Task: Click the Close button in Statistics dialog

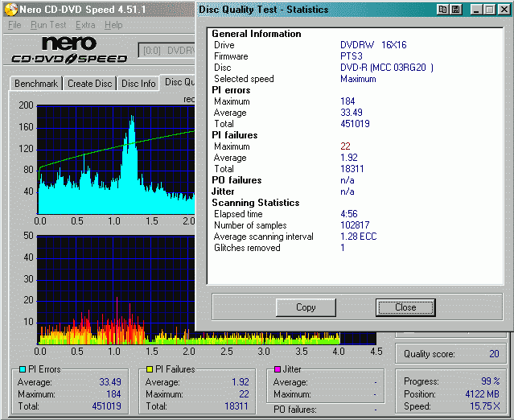Action: pos(405,307)
